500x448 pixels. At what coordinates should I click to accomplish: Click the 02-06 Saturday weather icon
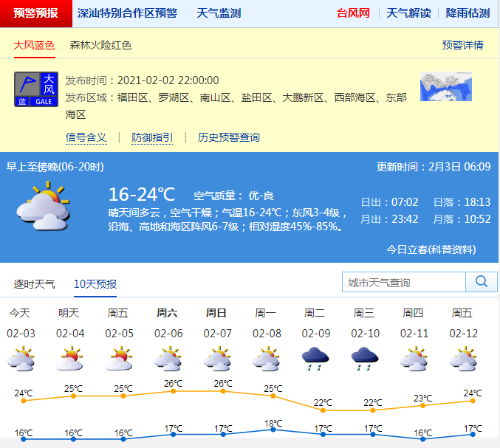168,359
